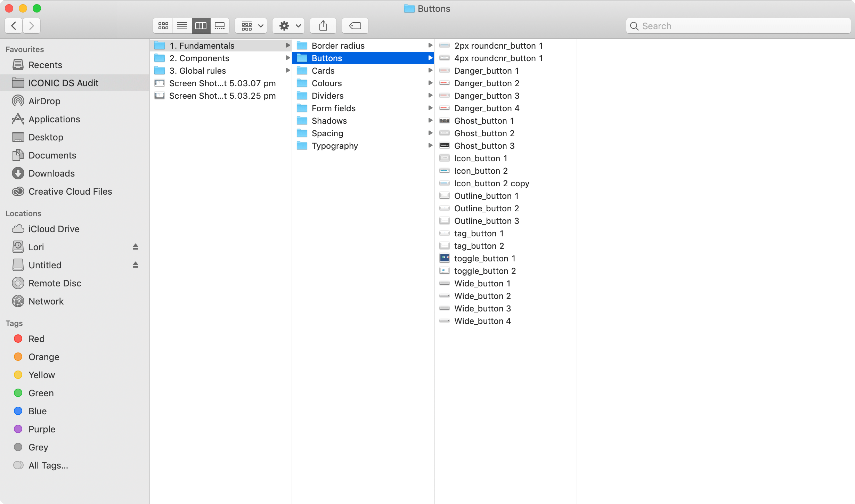Viewport: 855px width, 504px height.
Task: Select tag_button 1 file
Action: click(506, 233)
